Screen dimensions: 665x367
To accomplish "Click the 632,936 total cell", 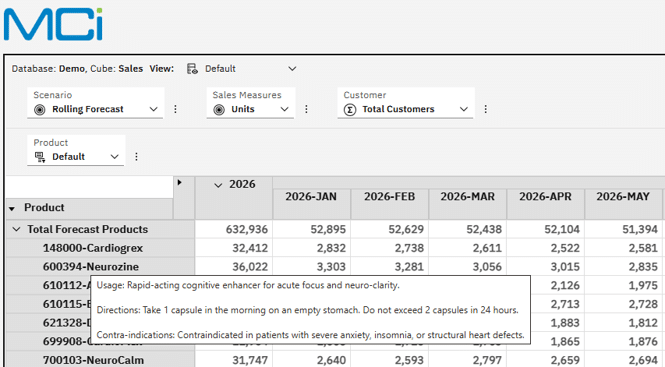I will [x=234, y=229].
